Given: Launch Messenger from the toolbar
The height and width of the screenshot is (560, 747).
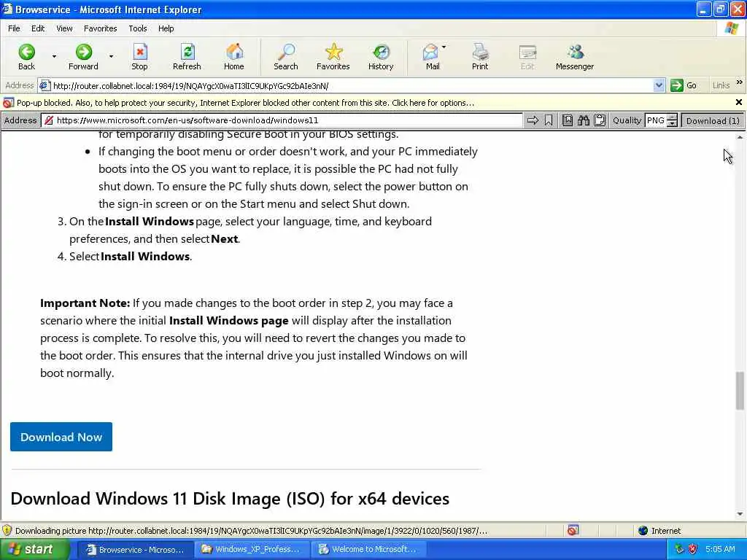Looking at the screenshot, I should tap(575, 57).
